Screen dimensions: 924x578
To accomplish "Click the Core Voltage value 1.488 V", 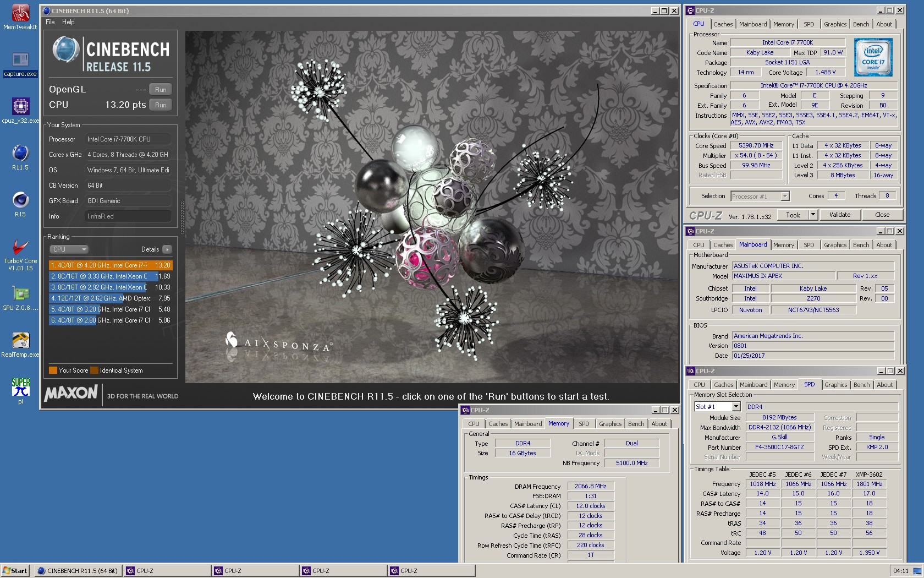I will (x=825, y=73).
